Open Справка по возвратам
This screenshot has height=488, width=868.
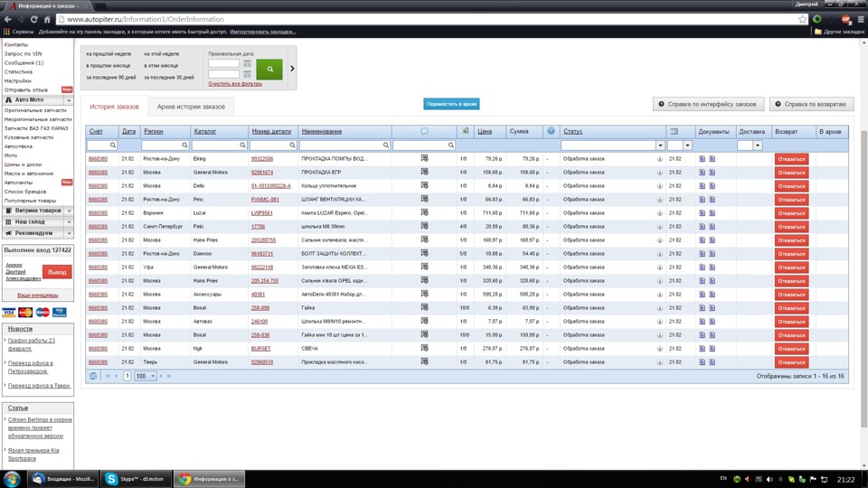click(x=811, y=104)
